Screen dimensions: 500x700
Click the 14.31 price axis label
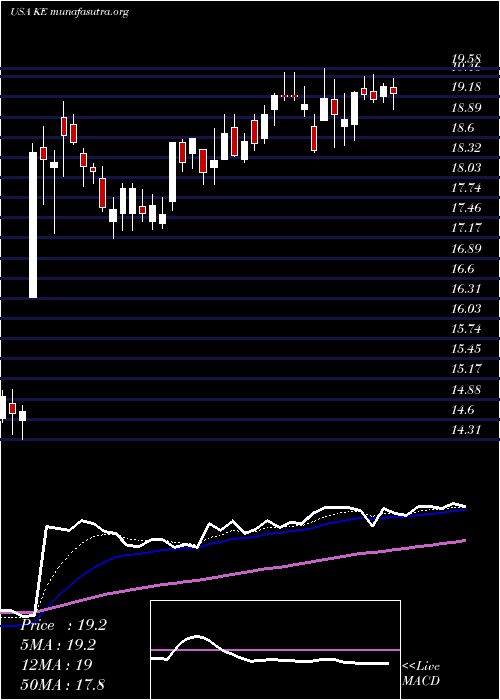(x=466, y=429)
